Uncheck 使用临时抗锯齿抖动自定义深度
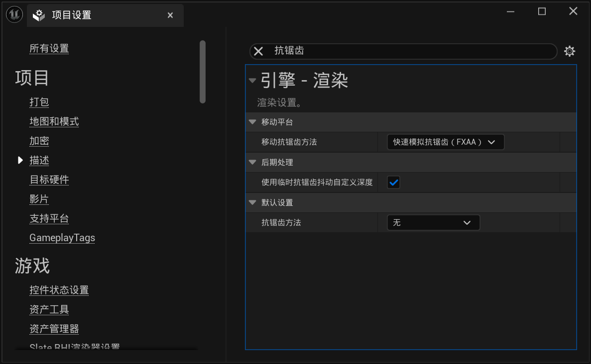The height and width of the screenshot is (364, 591). pyautogui.click(x=393, y=182)
